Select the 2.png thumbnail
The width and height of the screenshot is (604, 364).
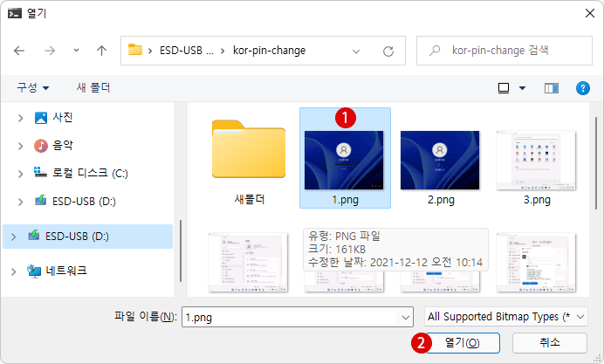click(x=440, y=160)
